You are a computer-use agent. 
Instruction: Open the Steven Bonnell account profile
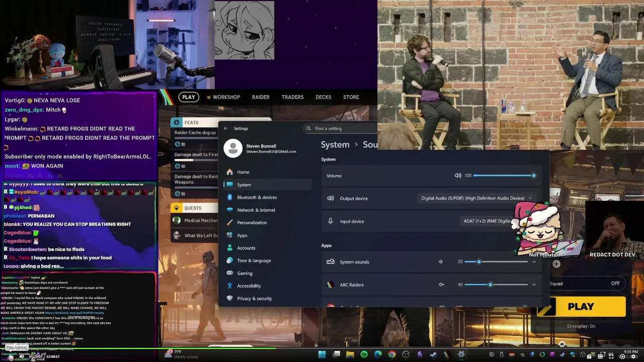coord(261,148)
